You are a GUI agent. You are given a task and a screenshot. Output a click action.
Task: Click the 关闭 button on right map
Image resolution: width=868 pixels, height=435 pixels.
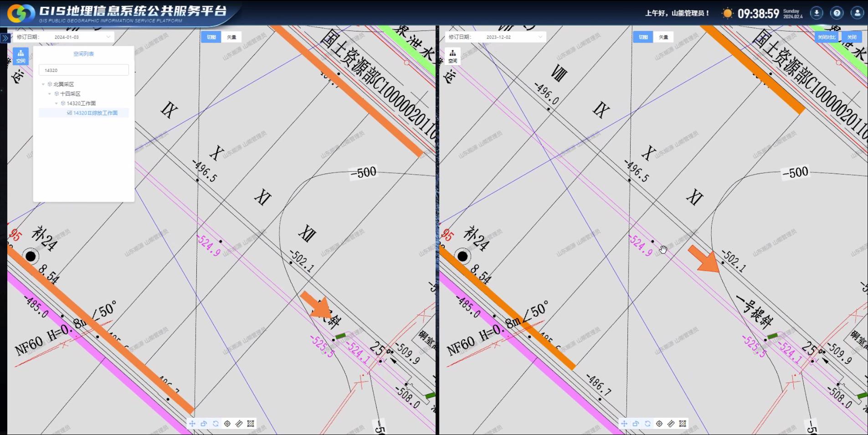coord(852,37)
